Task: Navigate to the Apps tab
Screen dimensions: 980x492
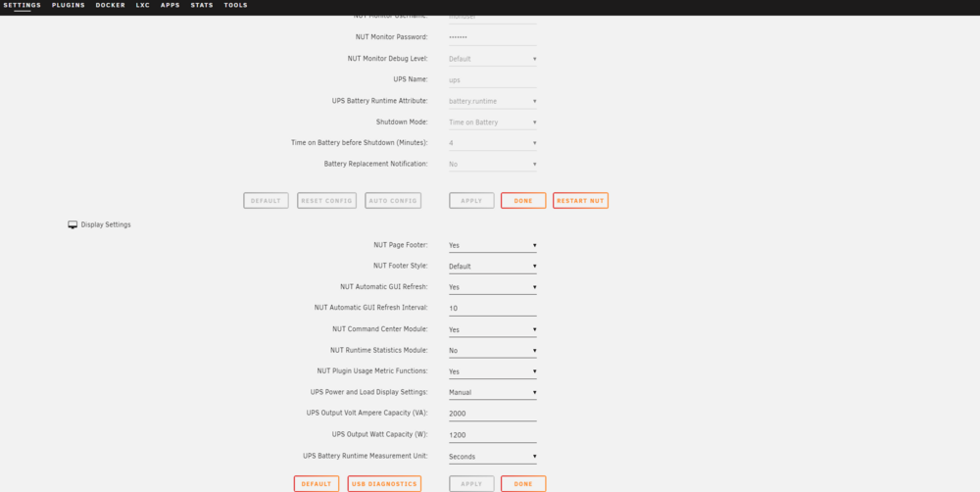Action: [170, 5]
